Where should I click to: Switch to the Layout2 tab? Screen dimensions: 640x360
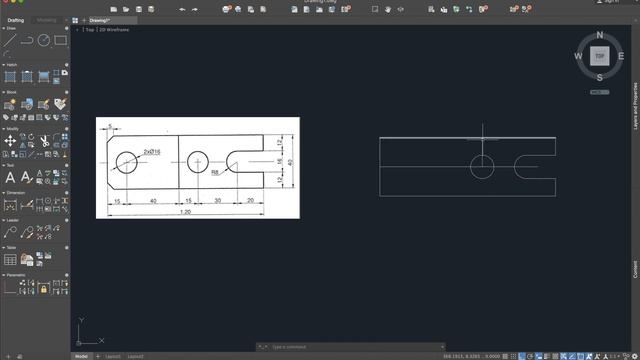[x=135, y=356]
